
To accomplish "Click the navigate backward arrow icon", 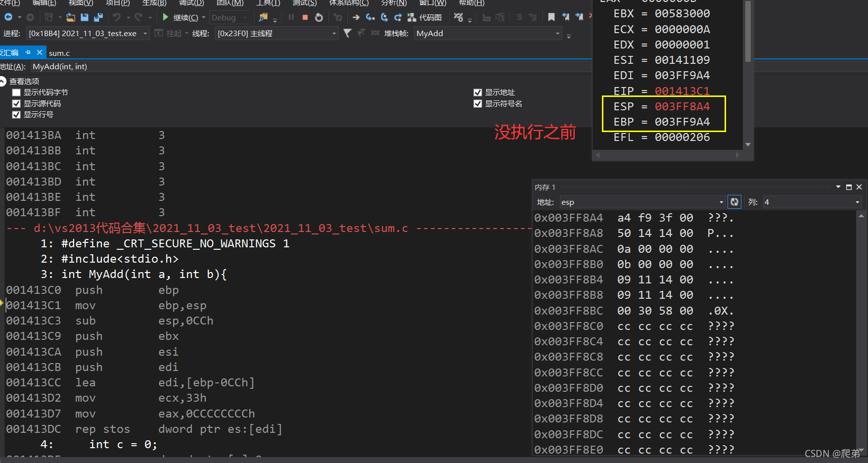I will click(x=8, y=17).
